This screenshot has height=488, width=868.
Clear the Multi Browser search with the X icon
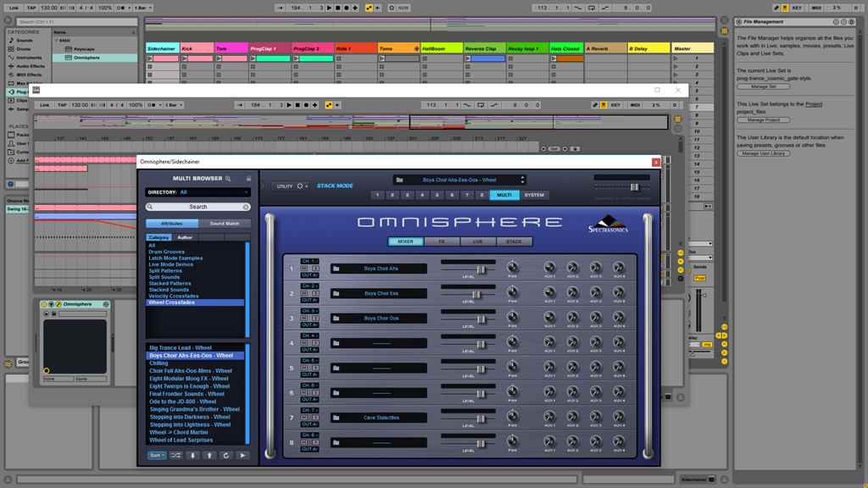[x=246, y=207]
